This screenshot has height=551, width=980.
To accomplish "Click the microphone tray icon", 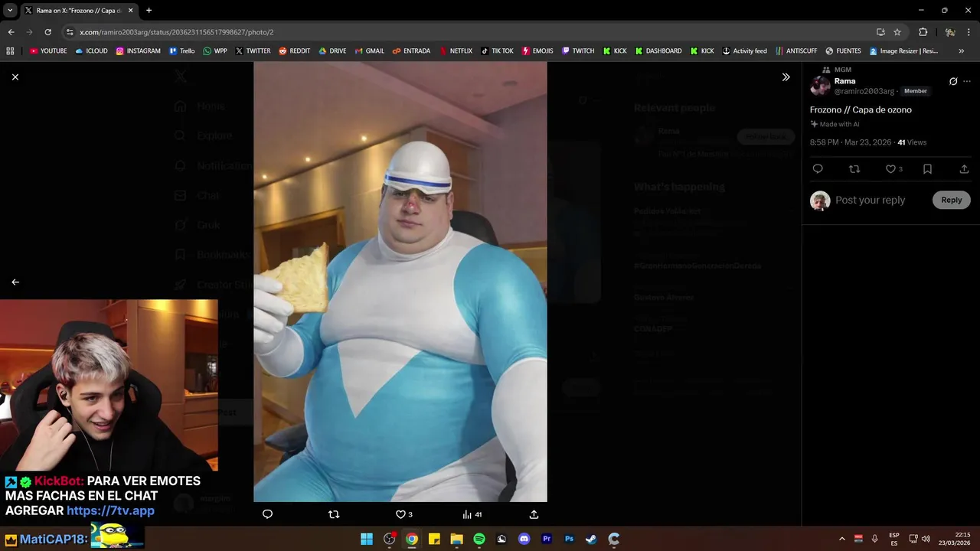I will tap(875, 539).
